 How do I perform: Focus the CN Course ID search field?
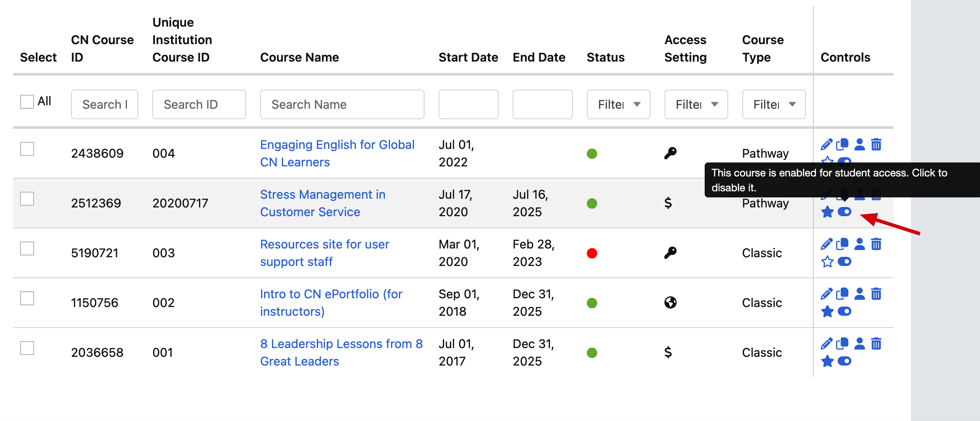105,104
